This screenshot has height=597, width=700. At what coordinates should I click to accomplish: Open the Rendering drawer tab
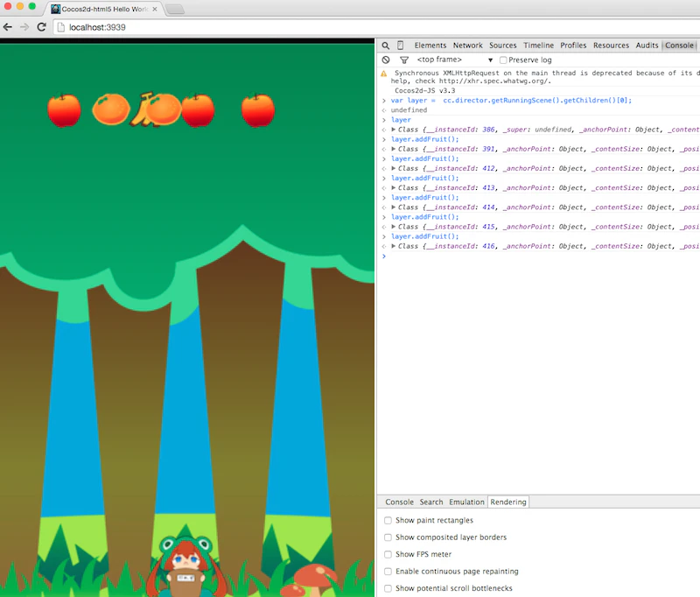(x=508, y=502)
